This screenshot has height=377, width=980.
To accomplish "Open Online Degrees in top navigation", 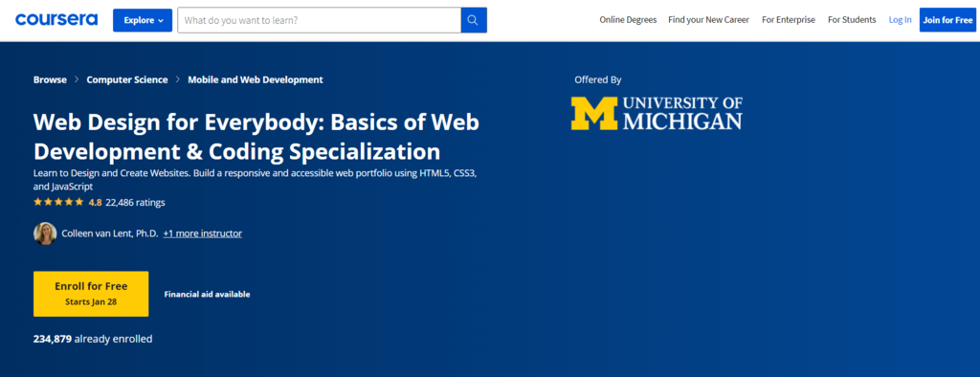I will (x=628, y=20).
